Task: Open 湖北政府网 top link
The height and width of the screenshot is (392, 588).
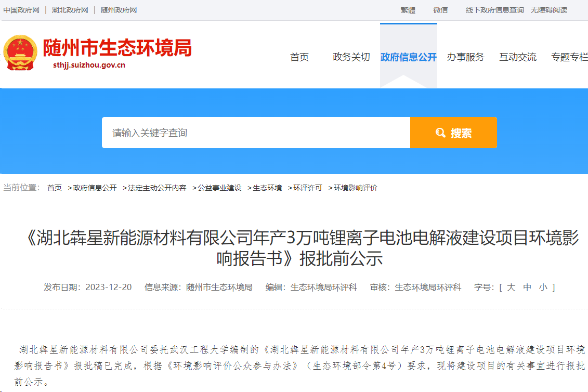Action: click(70, 10)
